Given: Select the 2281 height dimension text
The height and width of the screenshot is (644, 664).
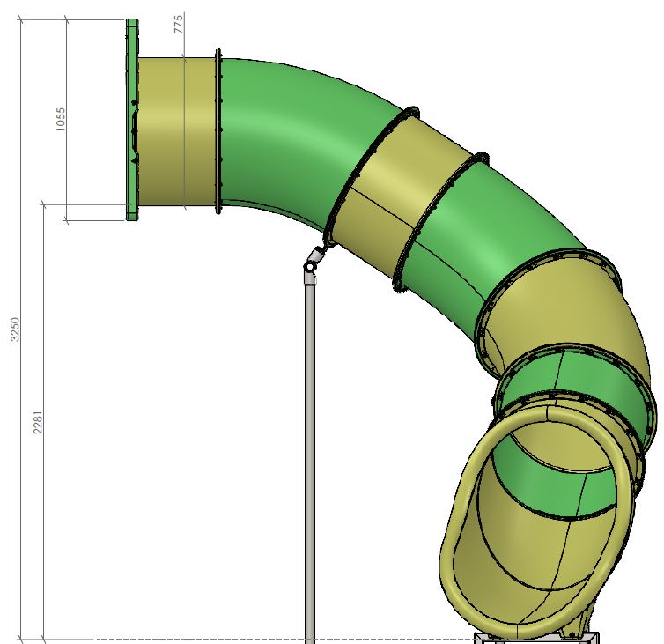Looking at the screenshot, I should tap(38, 422).
